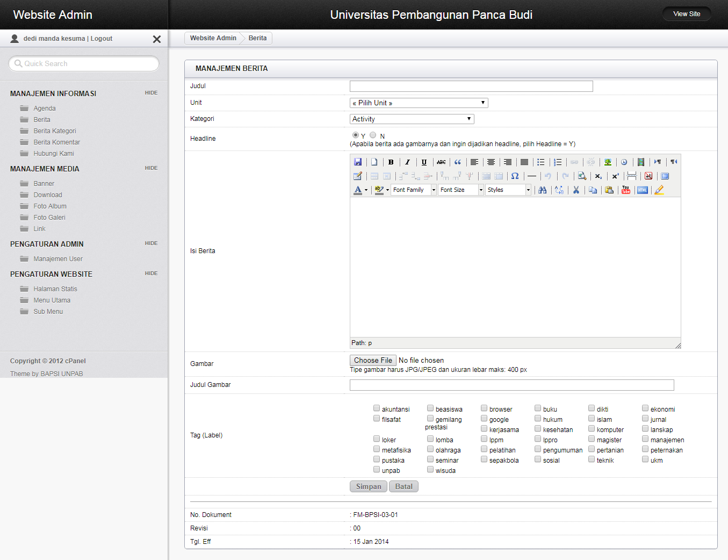
Task: Select Headline option N
Action: (373, 135)
